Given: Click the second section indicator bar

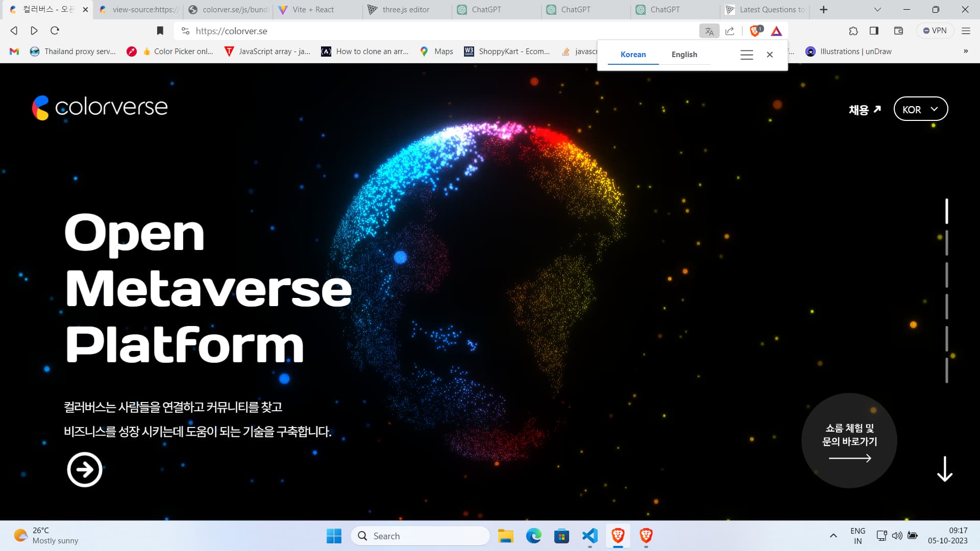Looking at the screenshot, I should (x=946, y=243).
